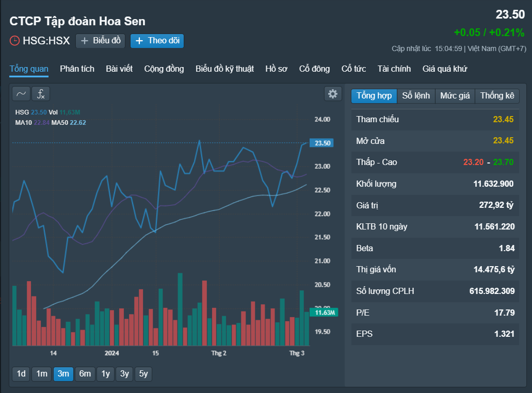Set chart range to 6m

tap(85, 374)
